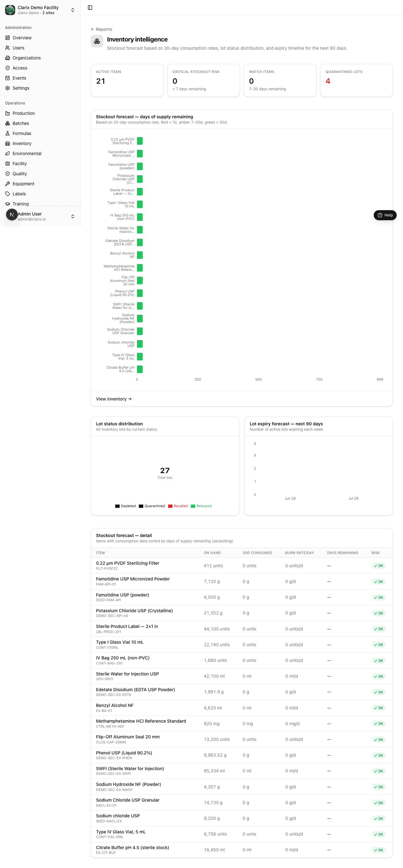Click OK badge for Phenol USP row
The width and height of the screenshot is (403, 868).
(378, 755)
